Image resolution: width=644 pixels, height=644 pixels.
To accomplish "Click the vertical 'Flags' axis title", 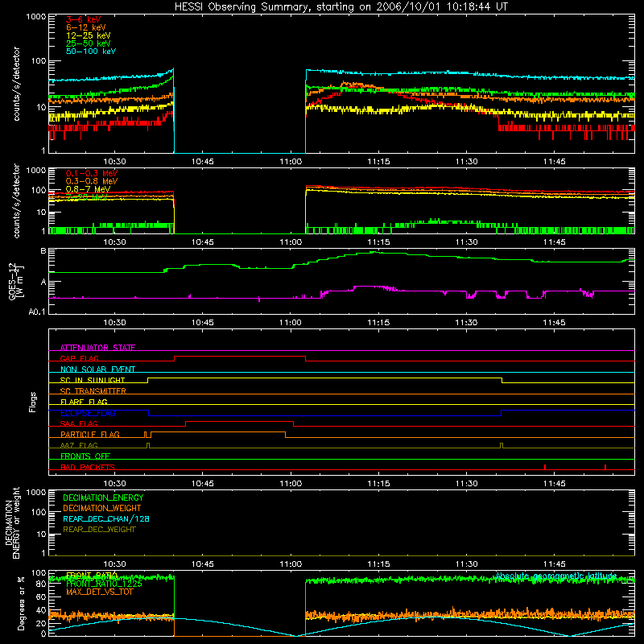I will [x=33, y=402].
